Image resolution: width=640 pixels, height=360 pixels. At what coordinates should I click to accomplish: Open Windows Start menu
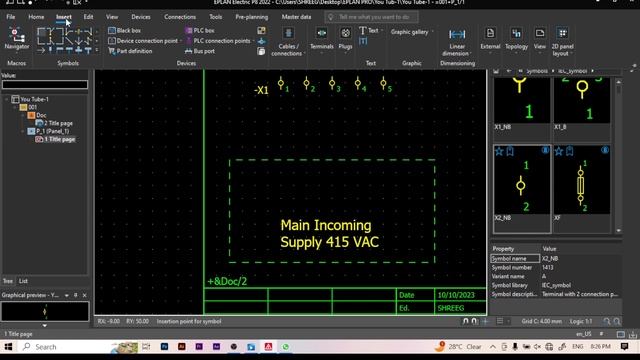(x=8, y=347)
